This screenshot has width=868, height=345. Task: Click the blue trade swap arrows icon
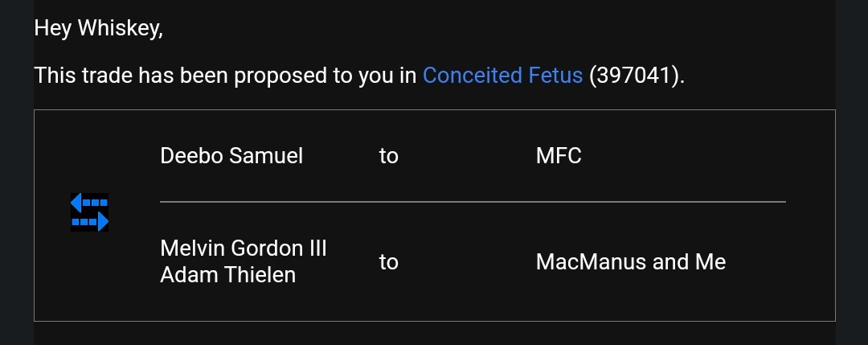90,212
